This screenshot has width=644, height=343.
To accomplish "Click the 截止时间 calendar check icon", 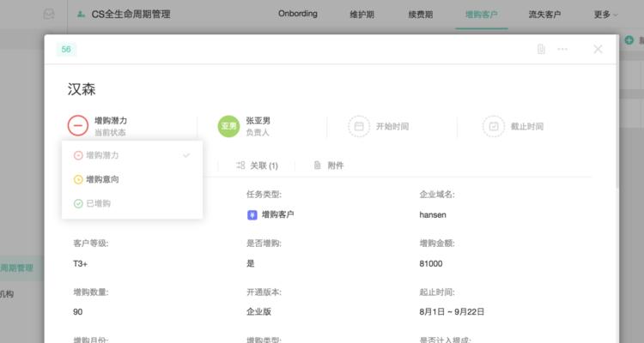I will [x=493, y=126].
